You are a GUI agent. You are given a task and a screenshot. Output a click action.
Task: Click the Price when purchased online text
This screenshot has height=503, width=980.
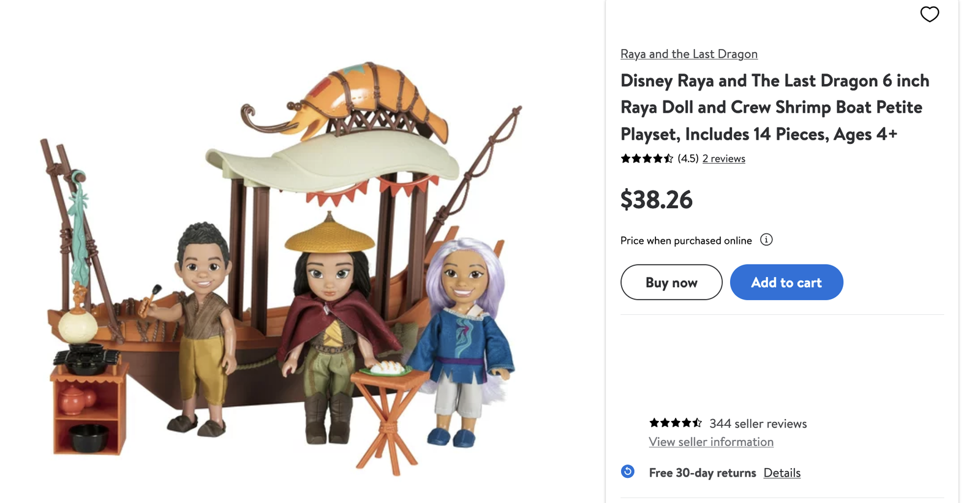pos(686,240)
